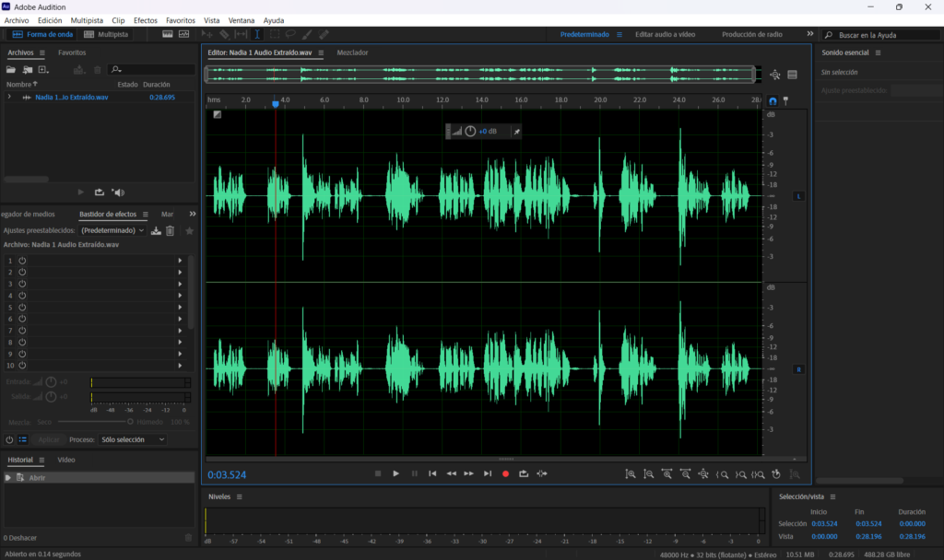Click the Open File folder icon
Screen dimensions: 944x560
click(x=11, y=70)
